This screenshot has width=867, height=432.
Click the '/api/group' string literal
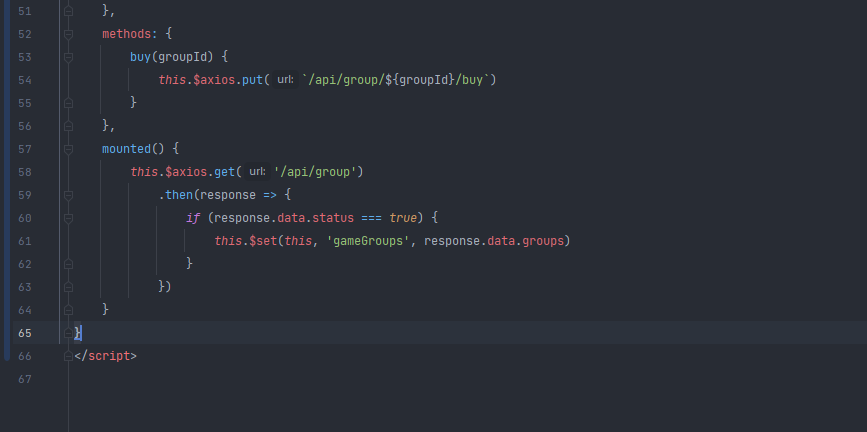pyautogui.click(x=315, y=172)
